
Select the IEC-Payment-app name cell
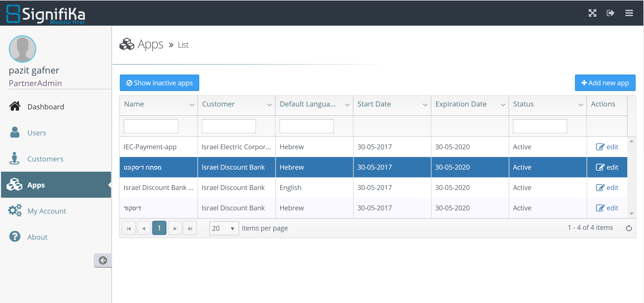click(159, 147)
